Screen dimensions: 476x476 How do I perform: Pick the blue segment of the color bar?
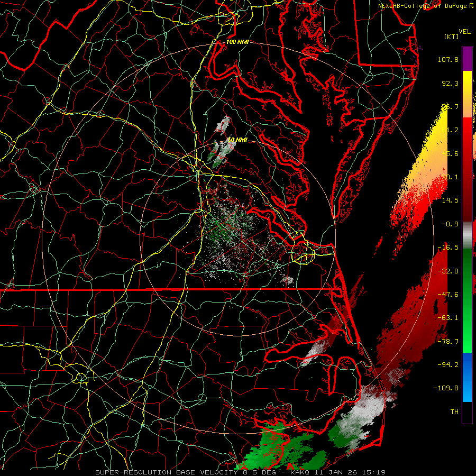pyautogui.click(x=467, y=377)
